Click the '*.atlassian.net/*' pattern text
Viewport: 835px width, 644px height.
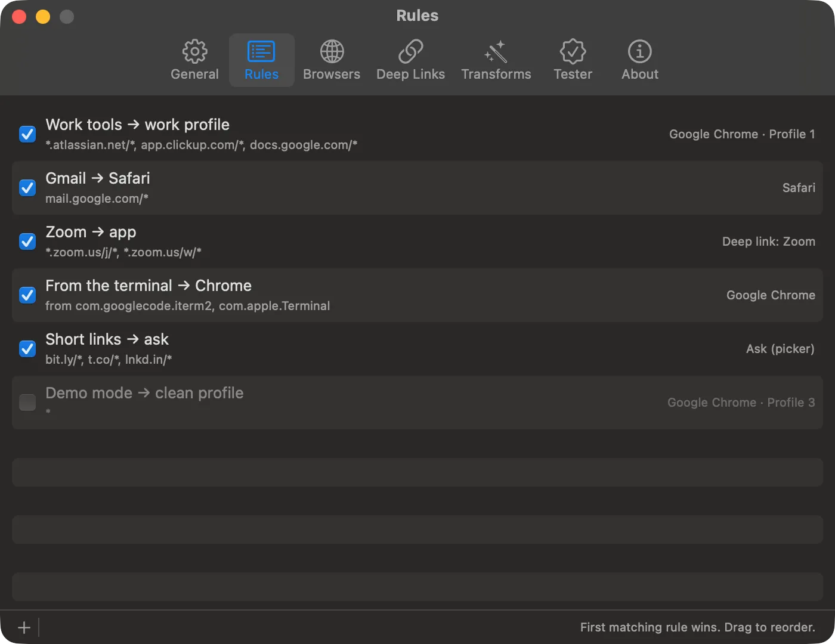pos(91,145)
